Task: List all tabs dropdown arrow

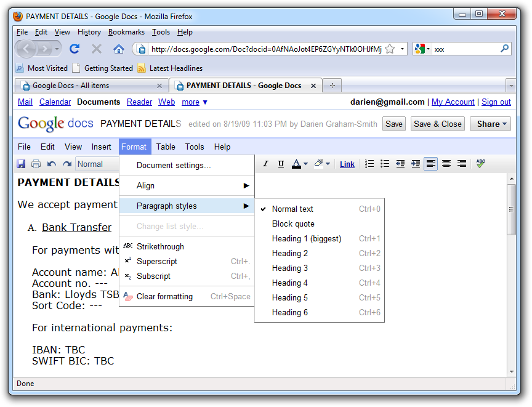Action: 511,86
